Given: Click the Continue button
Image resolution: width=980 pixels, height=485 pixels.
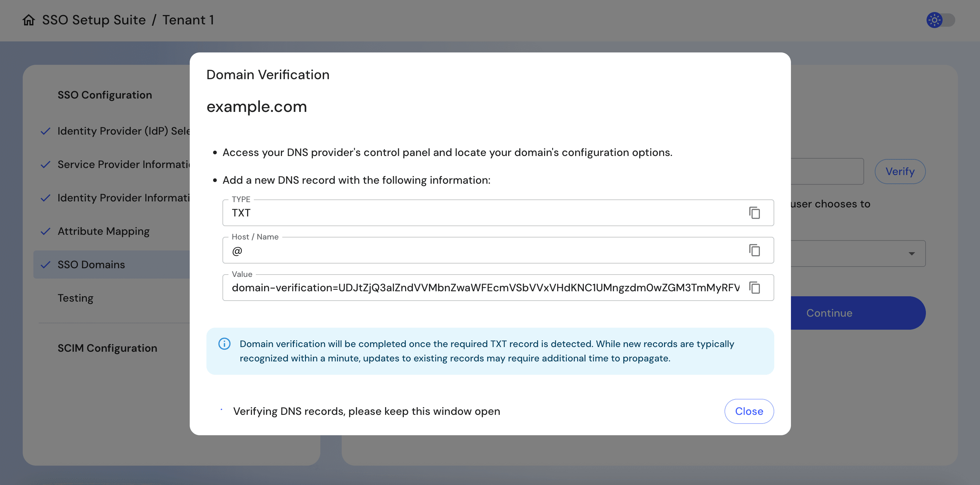Looking at the screenshot, I should [x=829, y=313].
